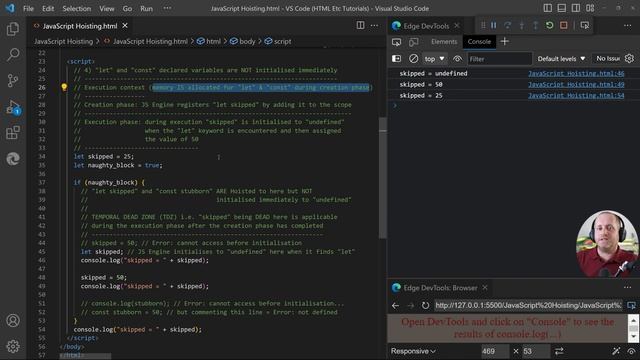Click the lightbulb code action on line 26

click(x=64, y=87)
